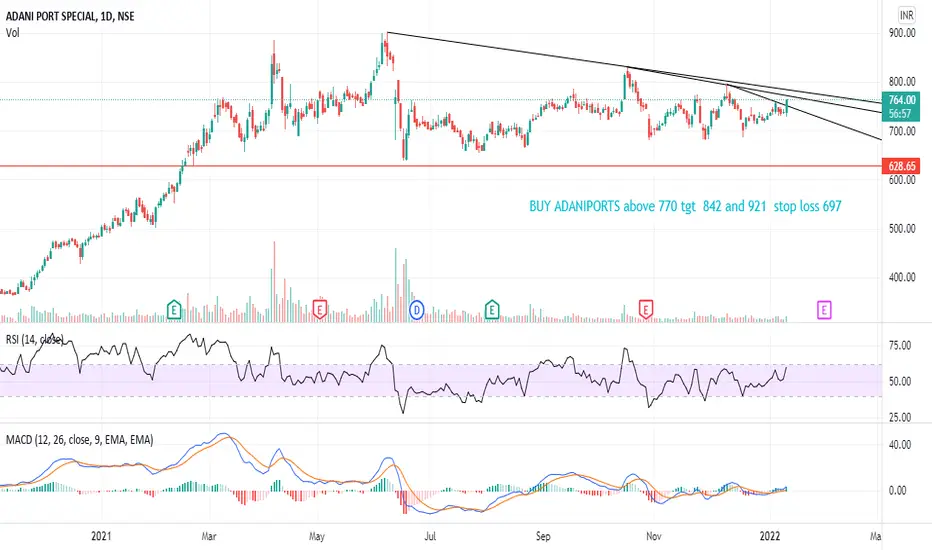Click the RSI 75.00 axis label
This screenshot has width=932, height=550.
pos(900,345)
